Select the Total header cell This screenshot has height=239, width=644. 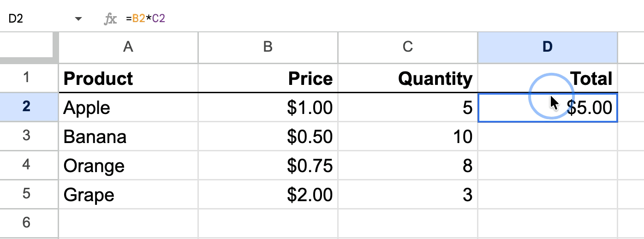point(547,78)
